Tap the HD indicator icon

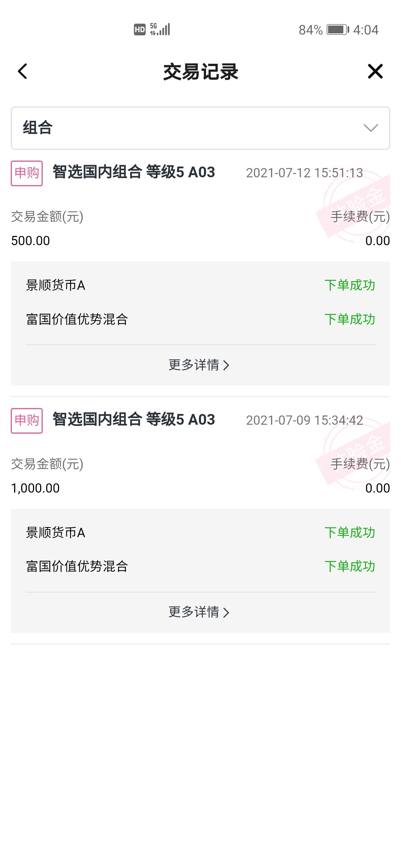pyautogui.click(x=140, y=30)
